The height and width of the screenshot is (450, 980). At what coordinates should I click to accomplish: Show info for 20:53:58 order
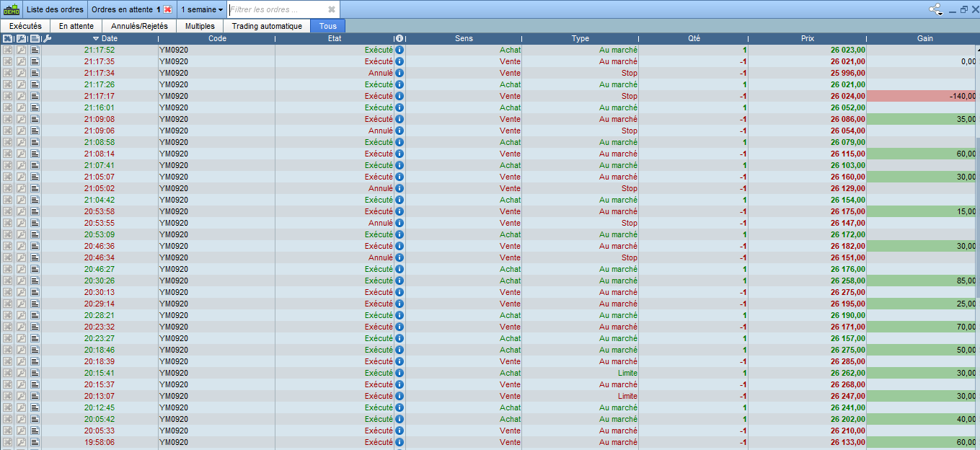coord(399,211)
